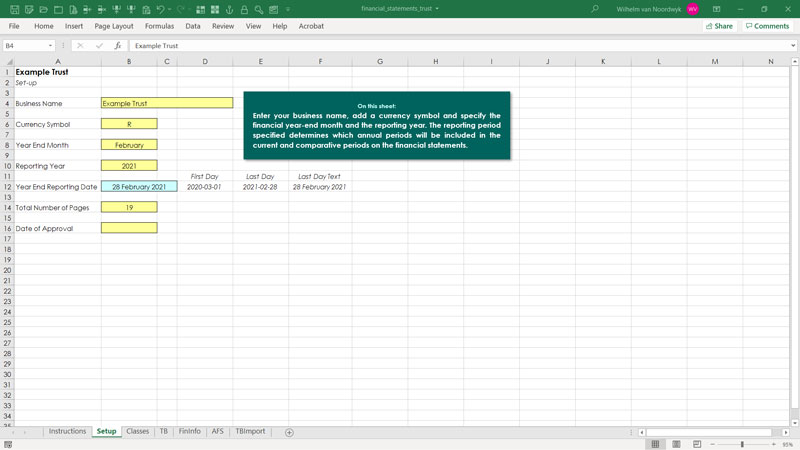Switch to the FinInfo sheet tab
Viewport: 800px width, 450px height.
click(190, 431)
